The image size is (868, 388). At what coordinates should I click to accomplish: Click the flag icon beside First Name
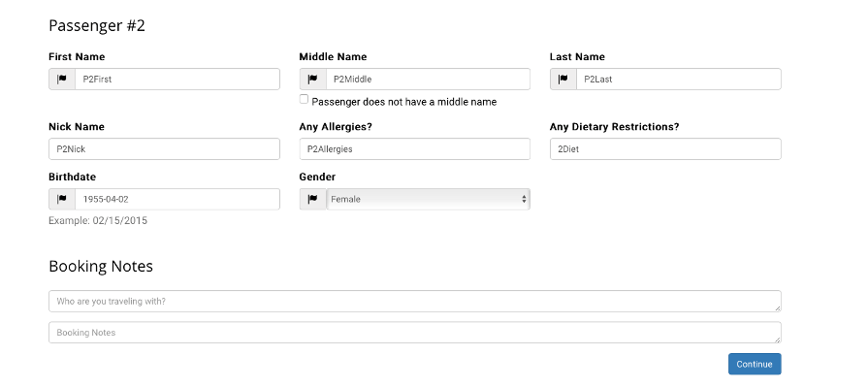62,80
